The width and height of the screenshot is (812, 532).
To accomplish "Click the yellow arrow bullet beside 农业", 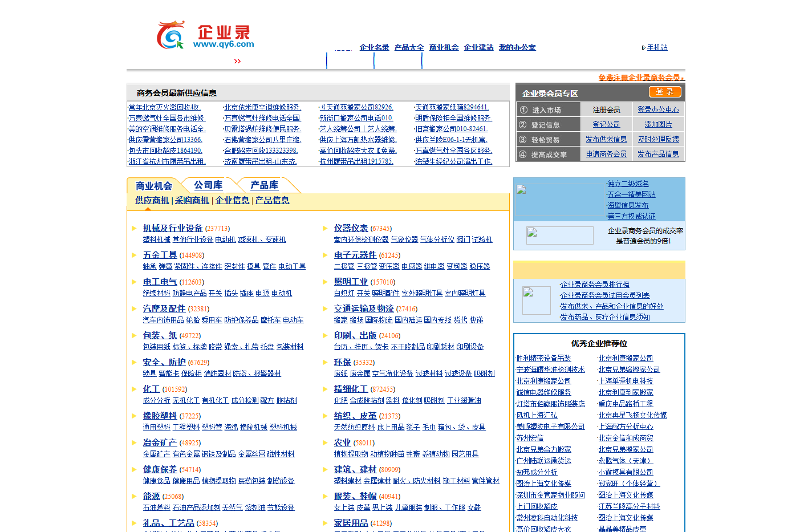I will [x=325, y=442].
